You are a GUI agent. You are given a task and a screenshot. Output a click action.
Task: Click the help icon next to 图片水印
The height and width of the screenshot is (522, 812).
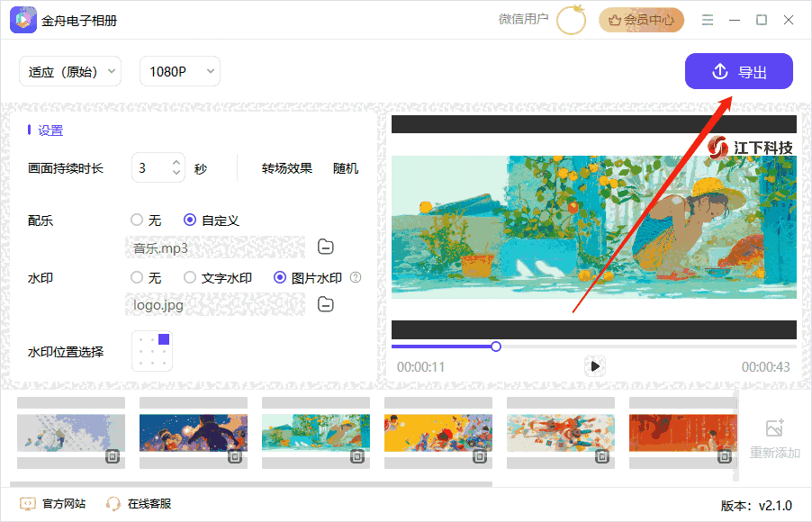356,277
